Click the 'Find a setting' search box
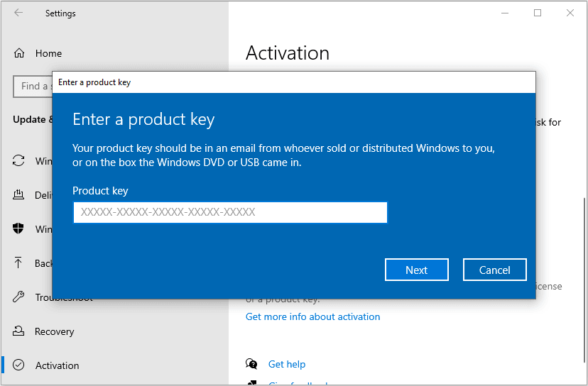This screenshot has height=386, width=588. [x=33, y=87]
